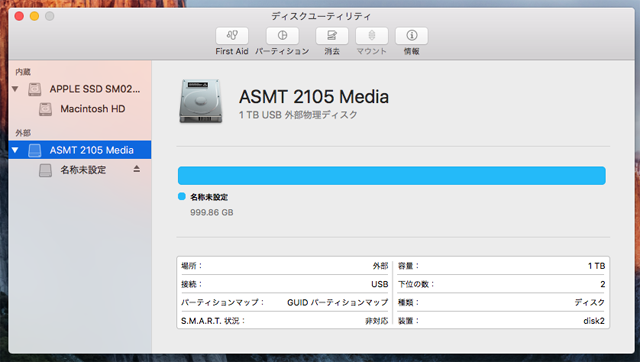Click the GUID パーティションマップ value
Viewport: 640px width, 362px height.
click(337, 302)
